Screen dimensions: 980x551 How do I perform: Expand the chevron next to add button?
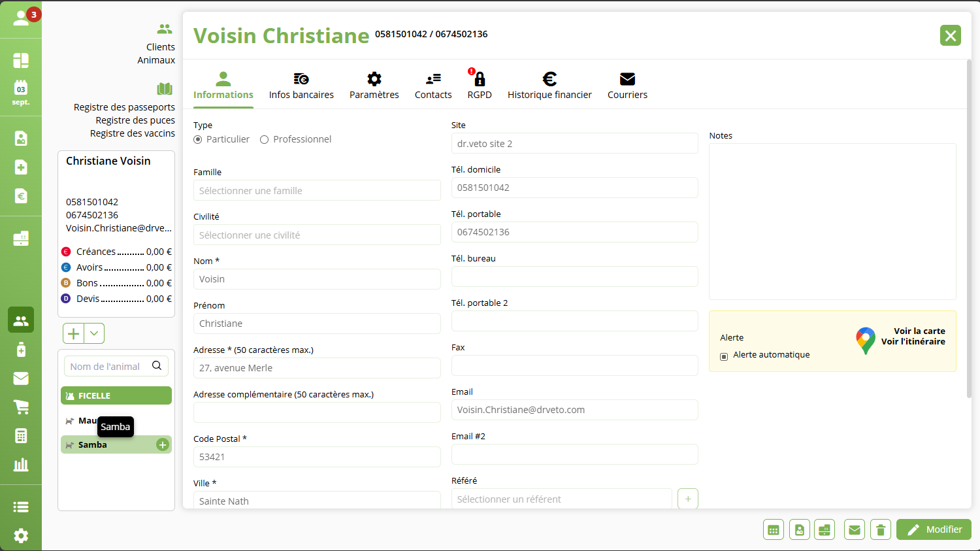94,333
